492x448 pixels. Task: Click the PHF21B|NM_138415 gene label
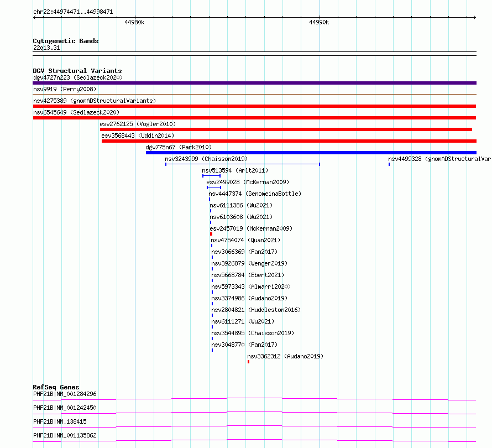(x=60, y=421)
